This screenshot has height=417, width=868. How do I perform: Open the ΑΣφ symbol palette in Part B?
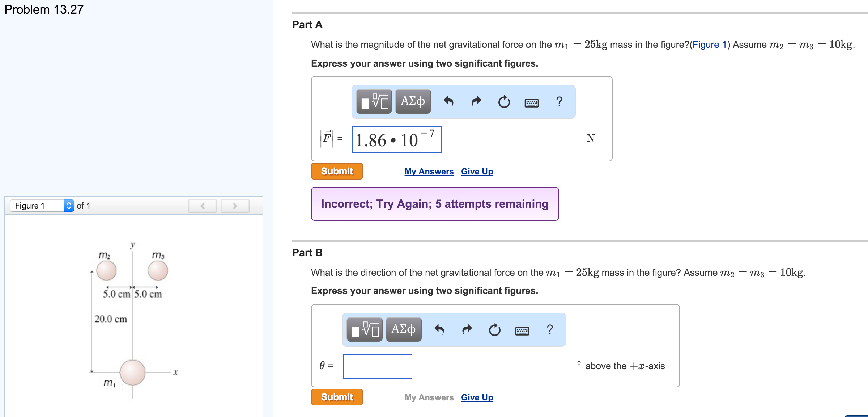coord(403,329)
